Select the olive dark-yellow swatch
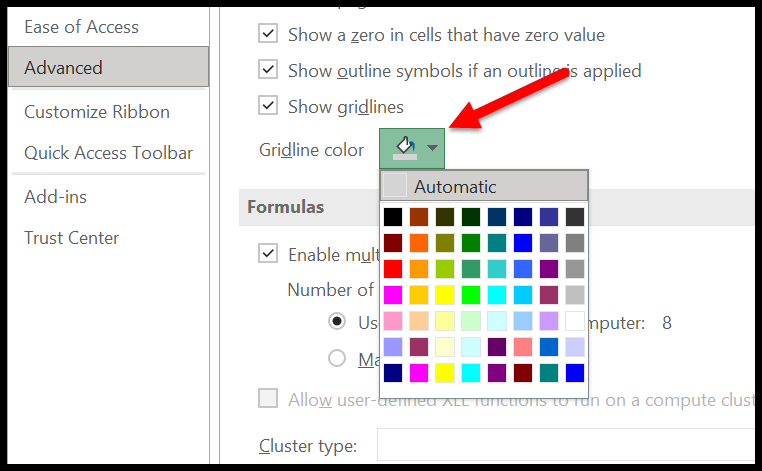The height and width of the screenshot is (471, 762). (x=445, y=243)
